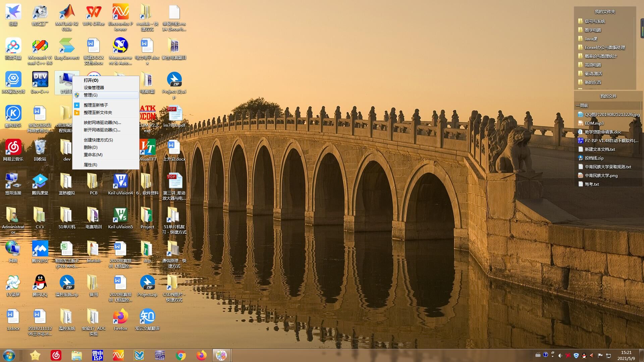
Task: Select the lm7800.pdf file icon
Action: (x=174, y=117)
